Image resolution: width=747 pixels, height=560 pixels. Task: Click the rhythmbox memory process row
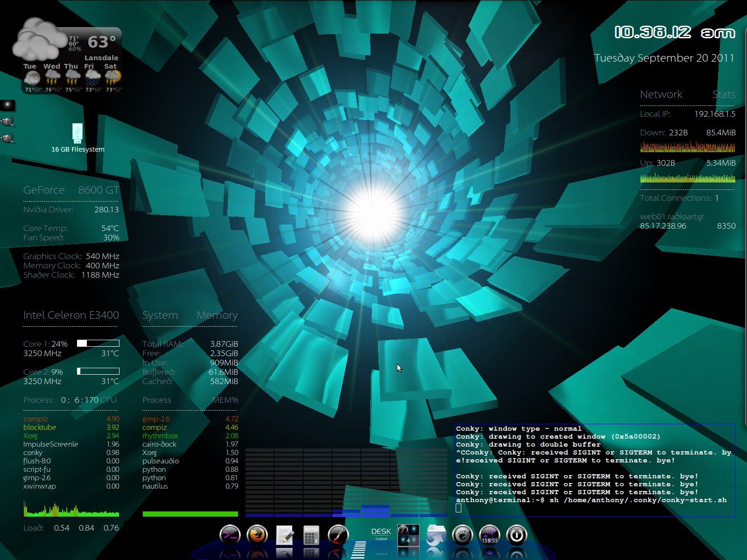(x=190, y=435)
